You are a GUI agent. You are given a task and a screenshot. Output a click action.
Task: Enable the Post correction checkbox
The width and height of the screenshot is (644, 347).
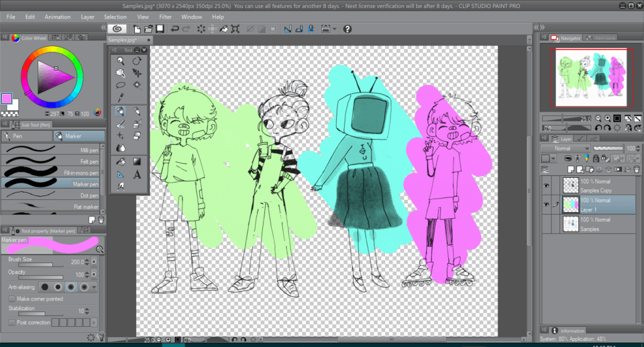click(12, 323)
